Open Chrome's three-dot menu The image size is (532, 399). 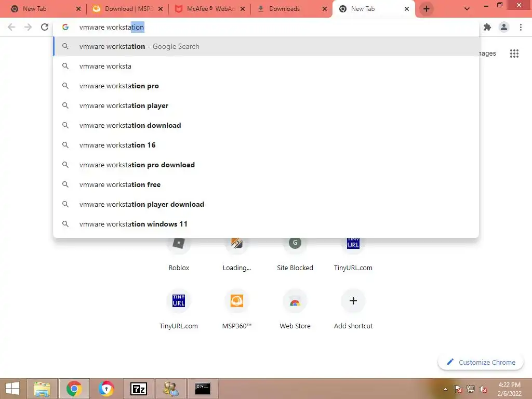point(521,27)
